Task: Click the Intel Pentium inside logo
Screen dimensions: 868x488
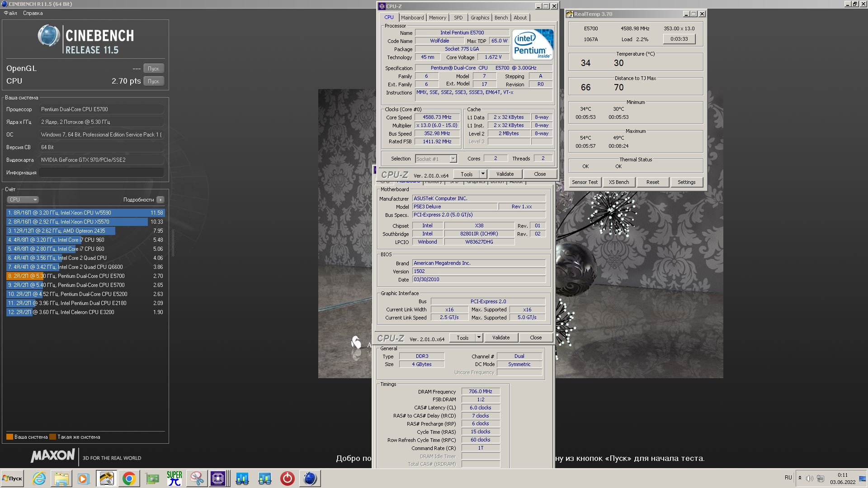Action: click(533, 44)
